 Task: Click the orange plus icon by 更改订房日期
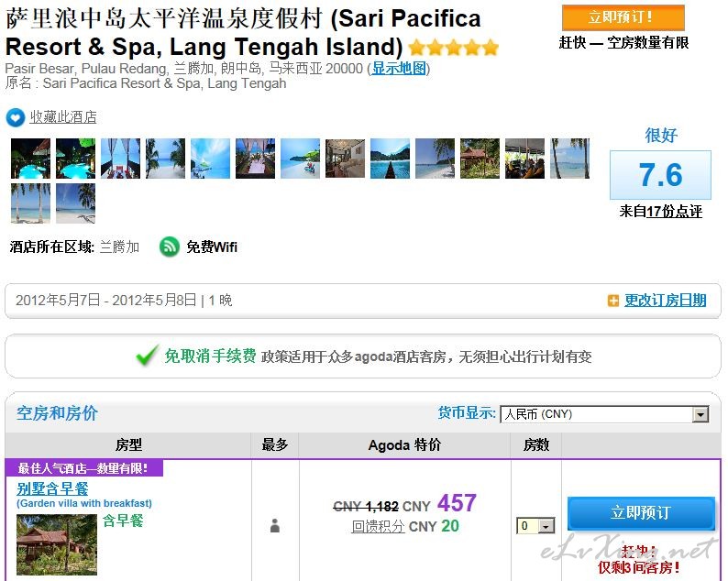[x=612, y=301]
